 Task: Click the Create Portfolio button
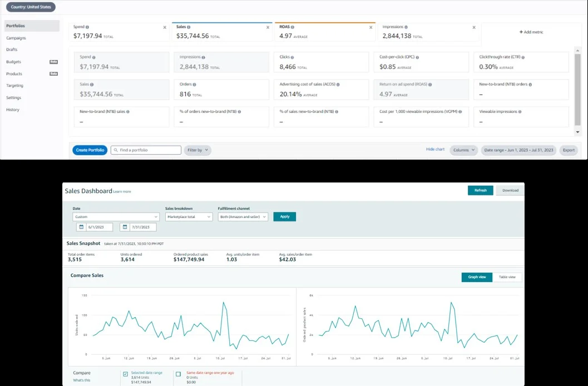pos(90,150)
